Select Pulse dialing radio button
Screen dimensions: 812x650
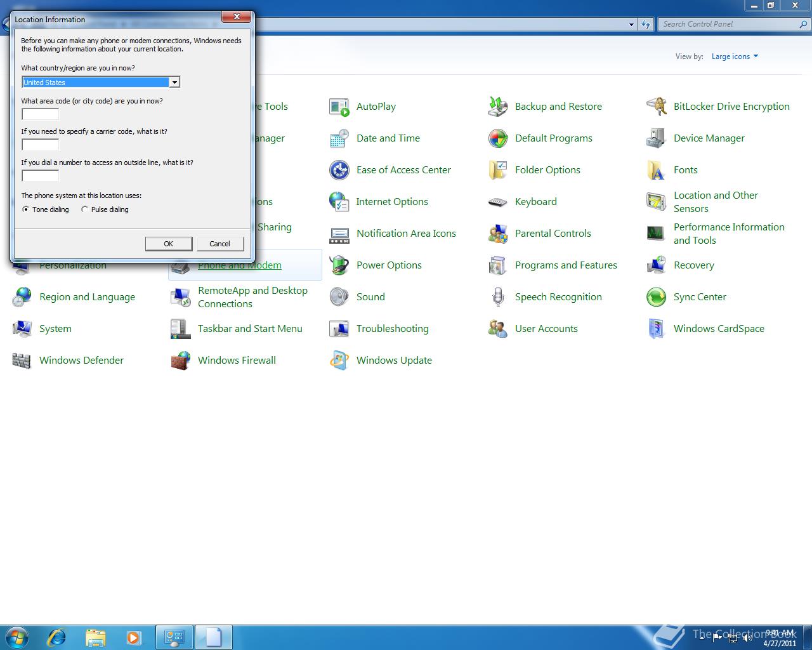tap(84, 209)
